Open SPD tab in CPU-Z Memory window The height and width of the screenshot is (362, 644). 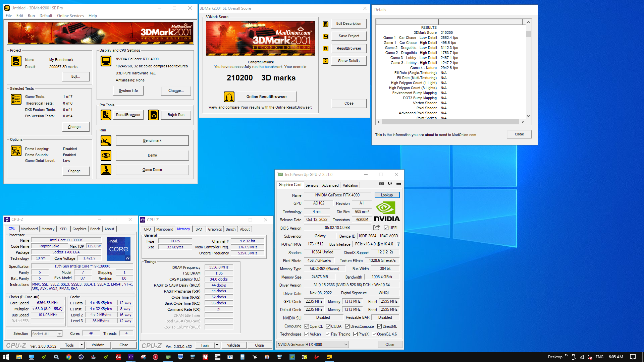199,229
